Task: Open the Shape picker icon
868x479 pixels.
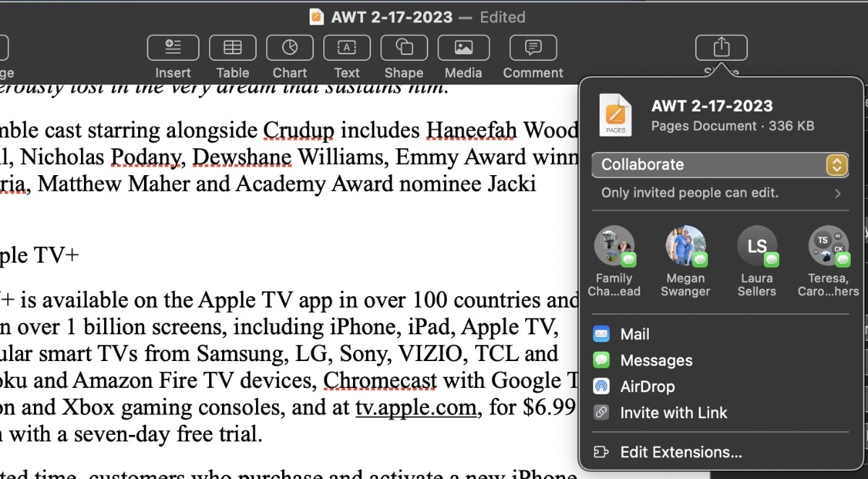Action: [x=404, y=48]
